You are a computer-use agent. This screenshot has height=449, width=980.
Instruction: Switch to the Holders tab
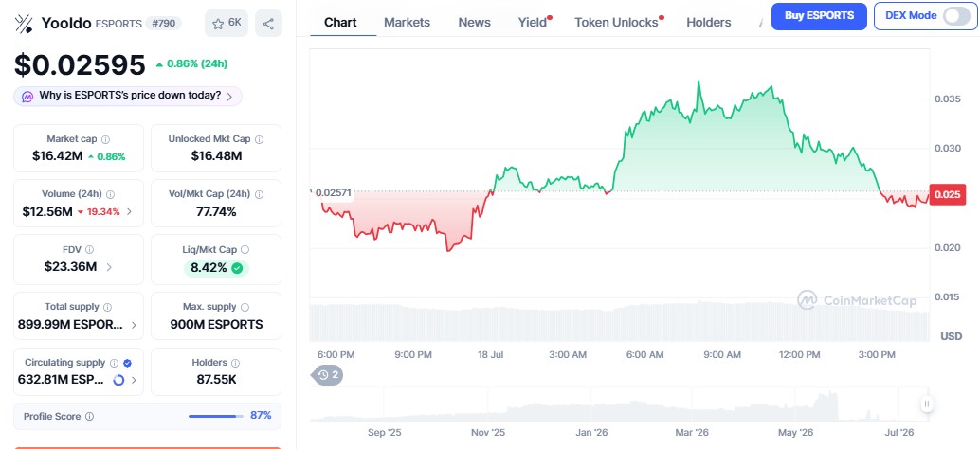point(709,23)
